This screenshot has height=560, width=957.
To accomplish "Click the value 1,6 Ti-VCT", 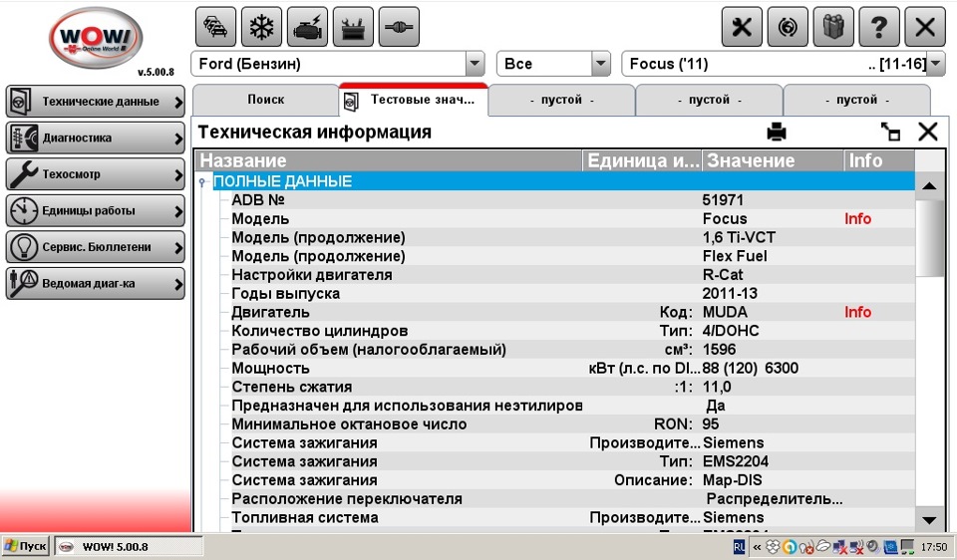I will (739, 237).
